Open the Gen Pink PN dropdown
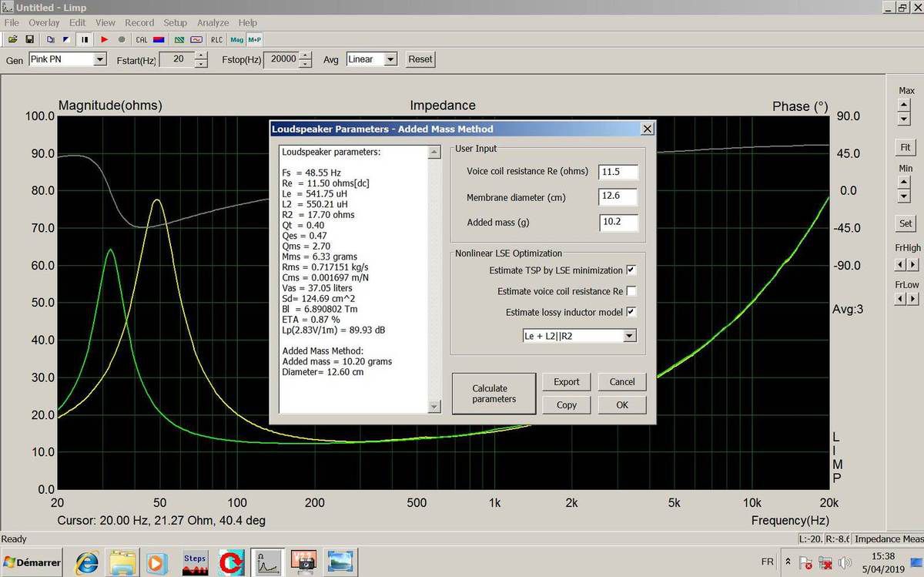Viewport: 924px width, 577px height. click(x=99, y=59)
